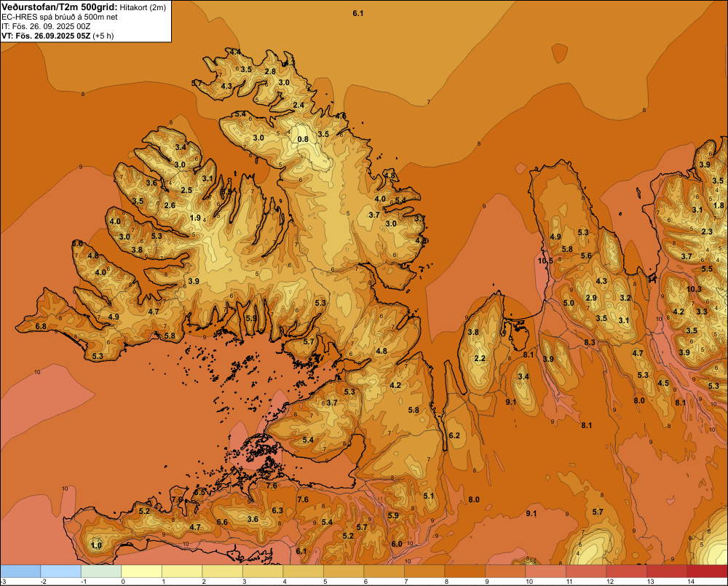Click the line 'EC-HRES spá brúuð á 500m net'
Screen dimensions: 728x586
60,17
